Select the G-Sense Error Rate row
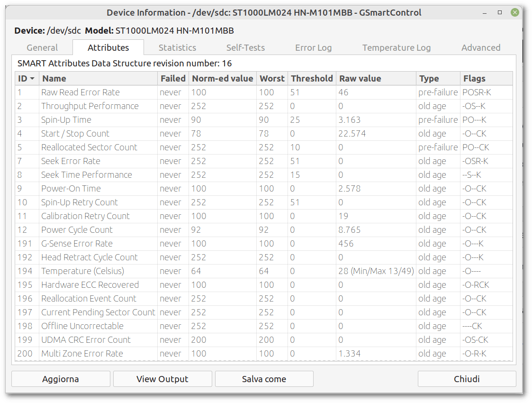 point(263,243)
